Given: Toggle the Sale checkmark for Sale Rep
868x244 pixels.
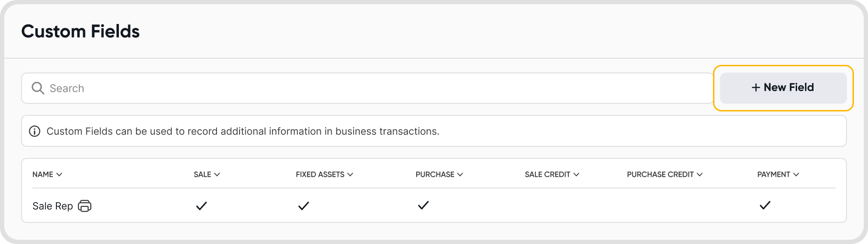Looking at the screenshot, I should click(201, 206).
